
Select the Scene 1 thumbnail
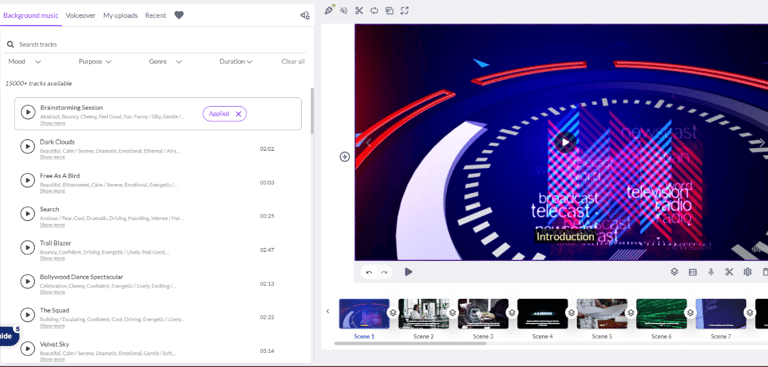coord(364,314)
